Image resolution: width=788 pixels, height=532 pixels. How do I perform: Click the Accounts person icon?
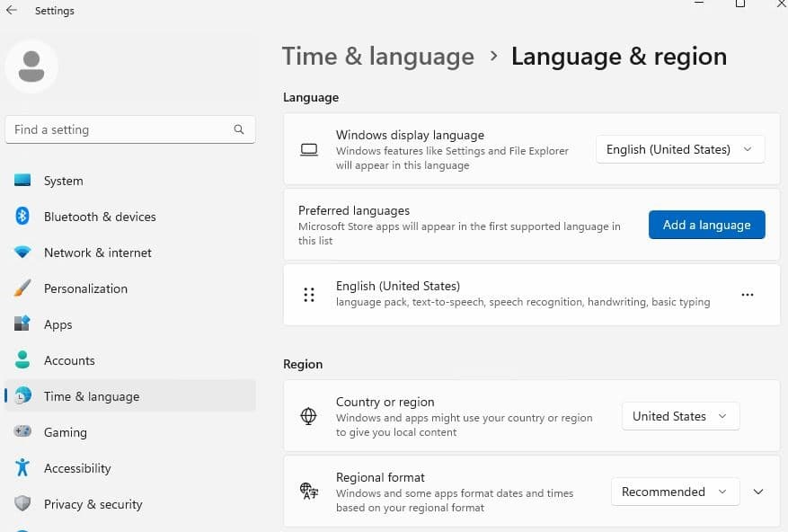click(22, 360)
